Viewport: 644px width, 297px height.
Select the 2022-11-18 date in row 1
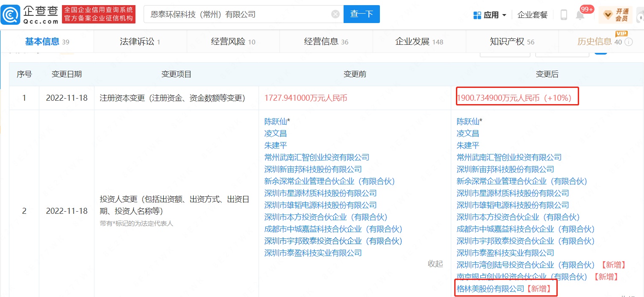pyautogui.click(x=67, y=98)
